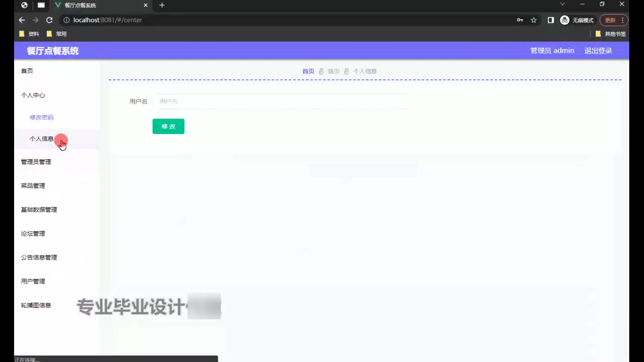Bookmark this page with star icon
This screenshot has height=362, width=644.
coord(534,20)
